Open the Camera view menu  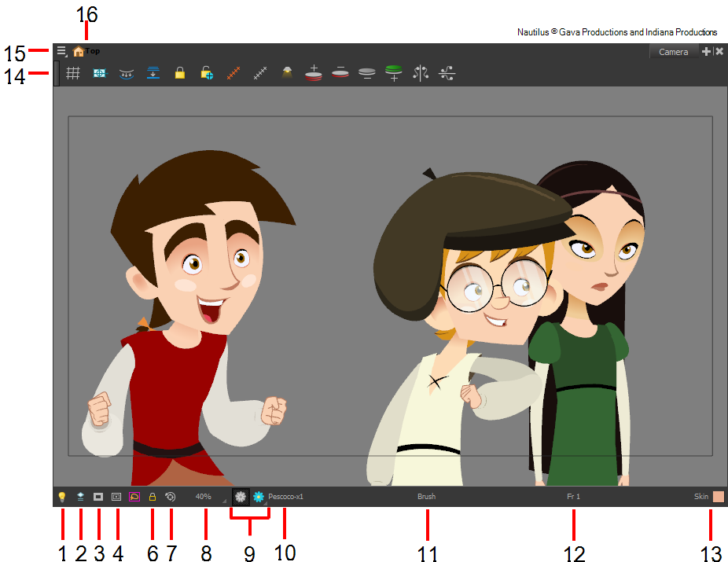(x=61, y=50)
